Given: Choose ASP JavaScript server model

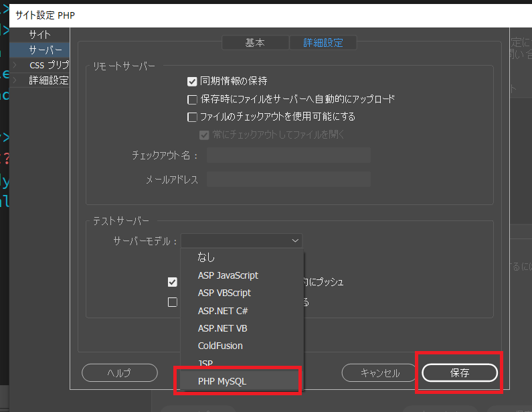Looking at the screenshot, I should (228, 275).
